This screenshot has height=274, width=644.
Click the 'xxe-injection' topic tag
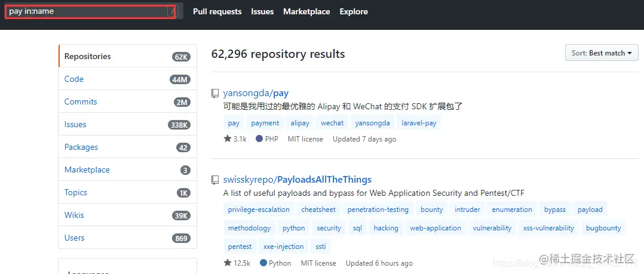pos(283,247)
